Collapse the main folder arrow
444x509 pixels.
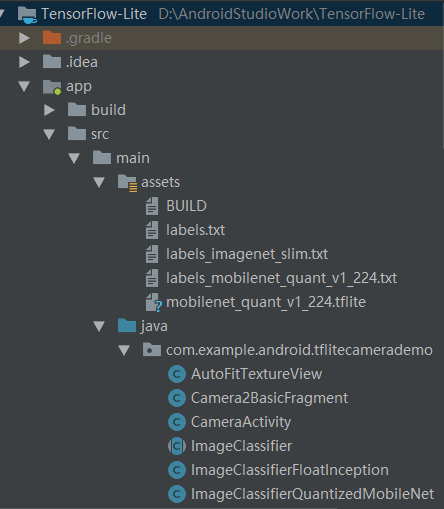coord(74,158)
